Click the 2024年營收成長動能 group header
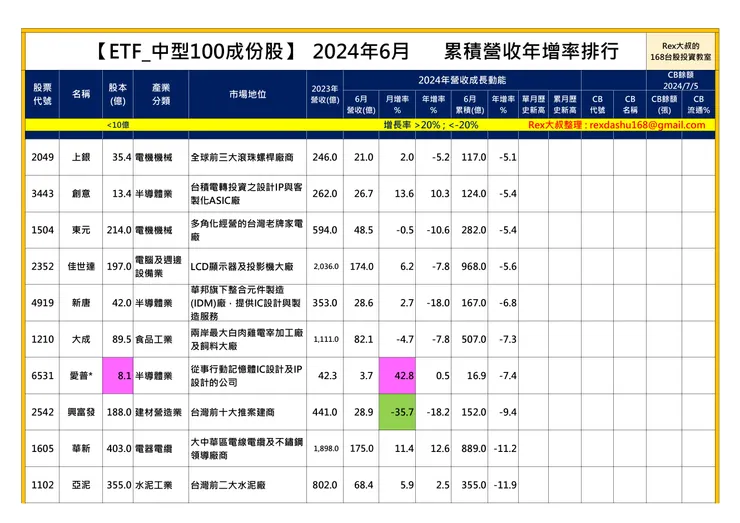Screen dimensions: 740x523 [462, 80]
